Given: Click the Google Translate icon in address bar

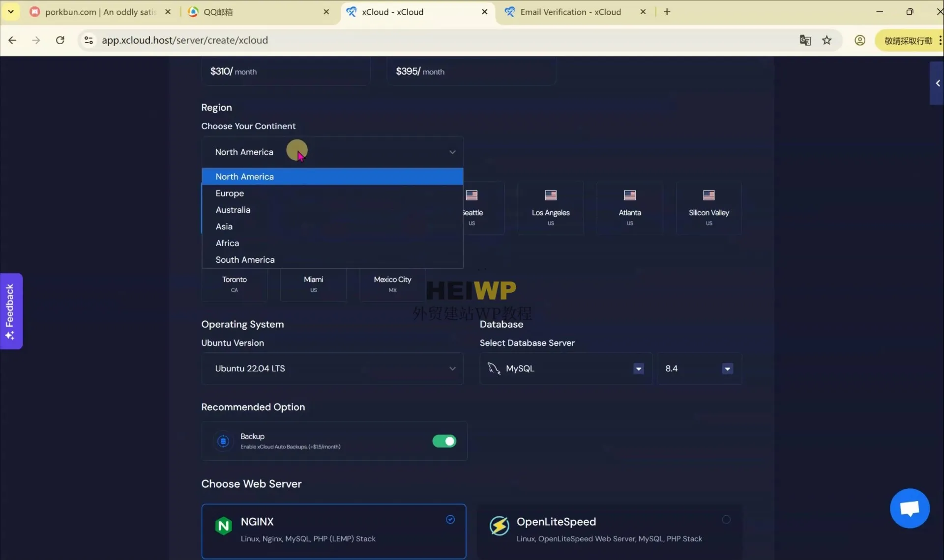Looking at the screenshot, I should click(x=805, y=40).
